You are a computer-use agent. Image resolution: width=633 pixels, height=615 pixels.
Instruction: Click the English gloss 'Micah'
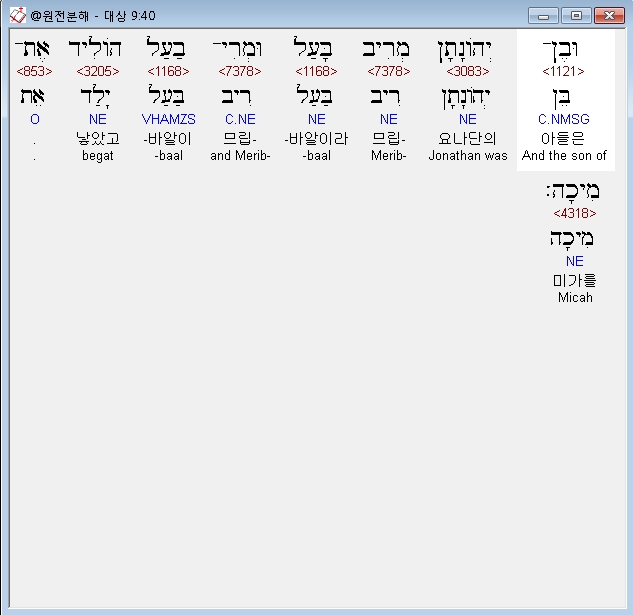tap(575, 298)
